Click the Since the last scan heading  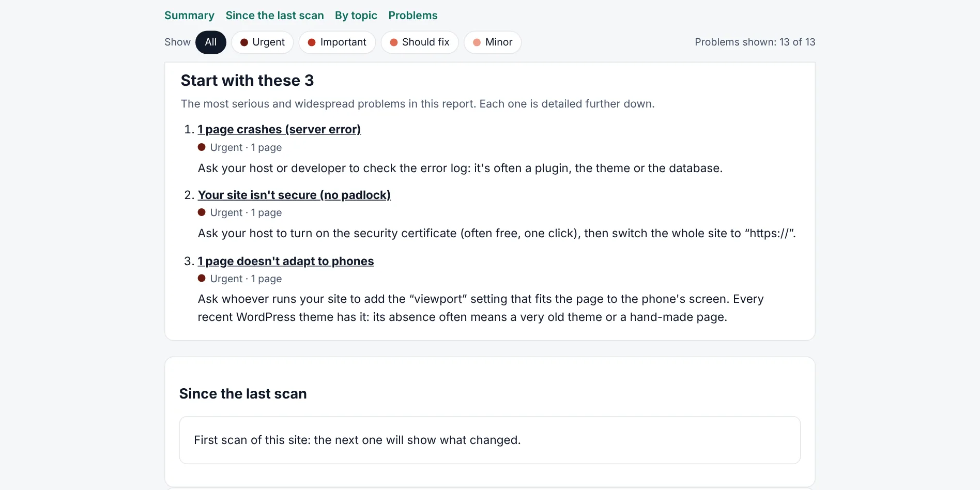click(x=243, y=394)
